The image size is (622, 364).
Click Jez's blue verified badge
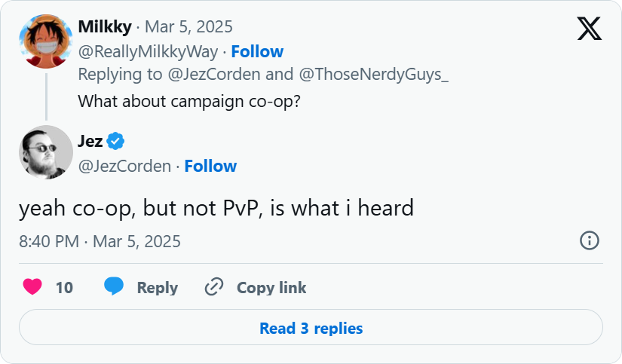[115, 141]
